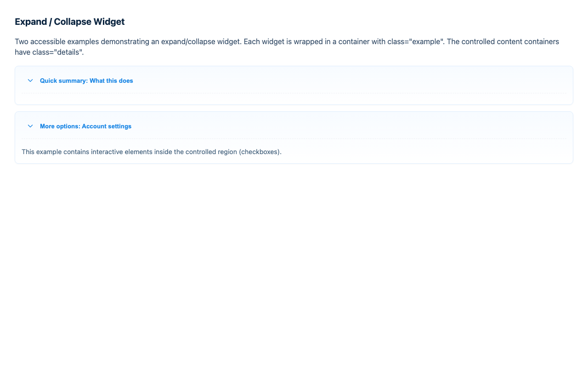Click the Expand / Collapse Widget heading
The width and height of the screenshot is (588, 368).
69,21
